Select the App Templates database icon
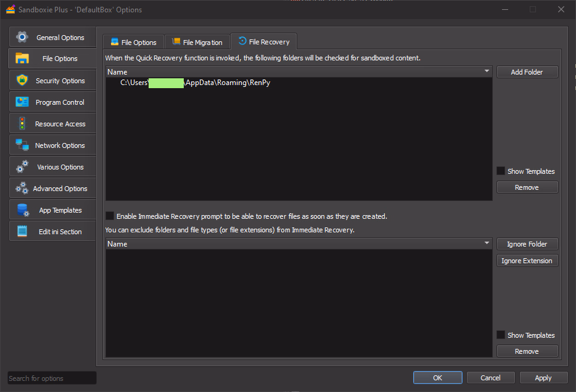 [x=22, y=210]
